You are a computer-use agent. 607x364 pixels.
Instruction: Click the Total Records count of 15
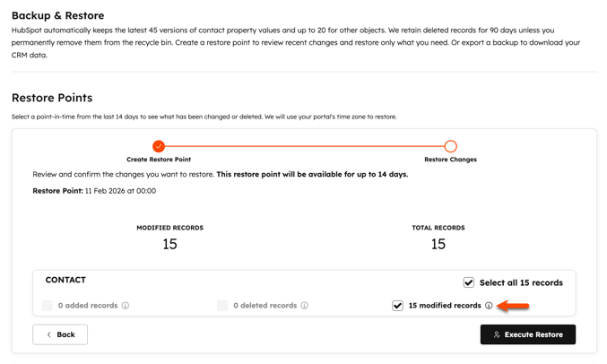point(438,244)
